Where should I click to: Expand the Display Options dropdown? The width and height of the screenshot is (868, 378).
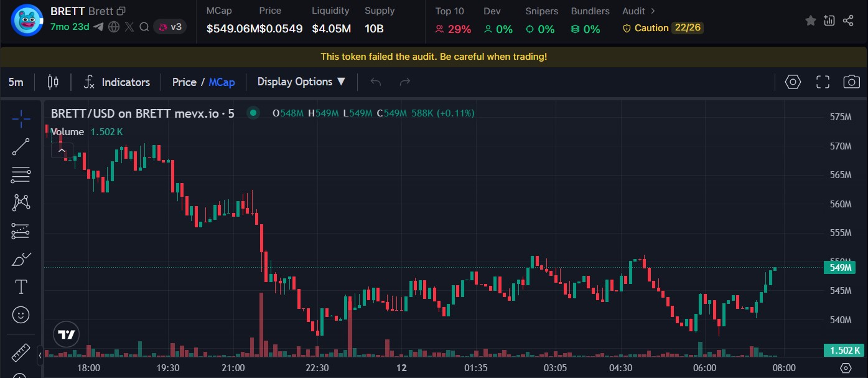[301, 82]
